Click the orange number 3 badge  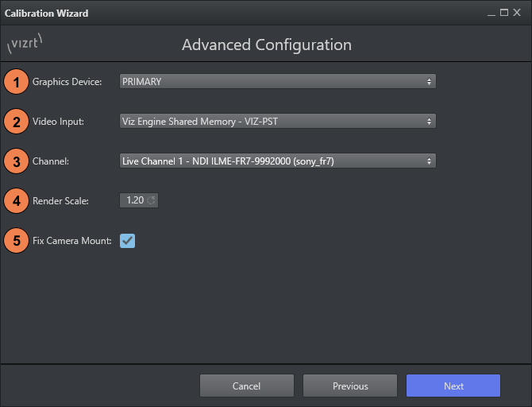pyautogui.click(x=16, y=161)
